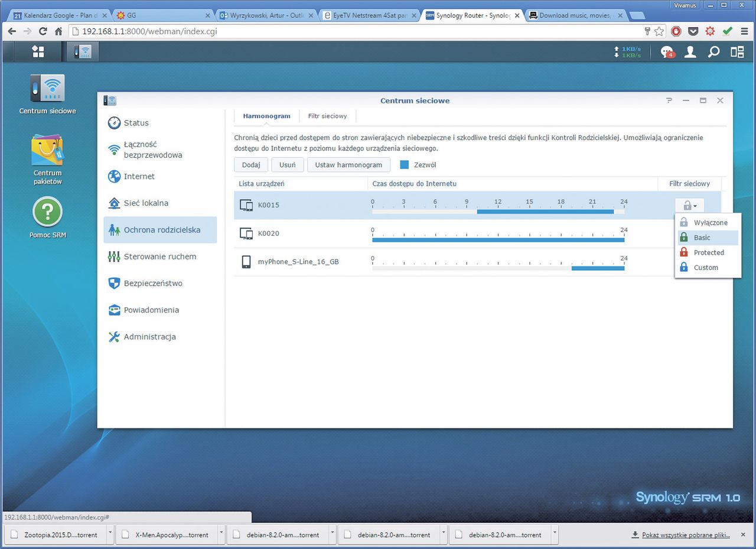Select Wyłączone filter option

pyautogui.click(x=707, y=223)
